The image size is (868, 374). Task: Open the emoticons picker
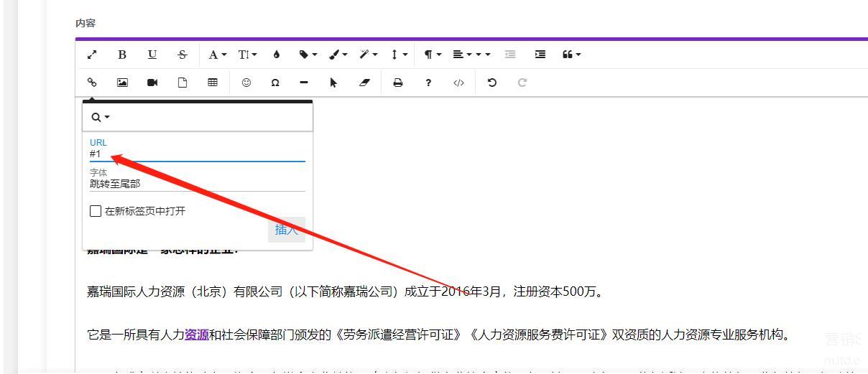click(246, 83)
